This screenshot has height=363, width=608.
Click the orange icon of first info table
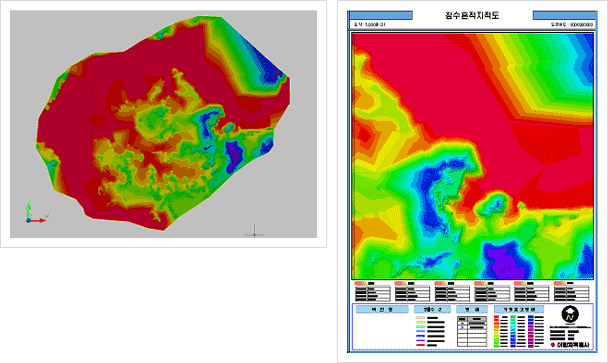coord(361,283)
